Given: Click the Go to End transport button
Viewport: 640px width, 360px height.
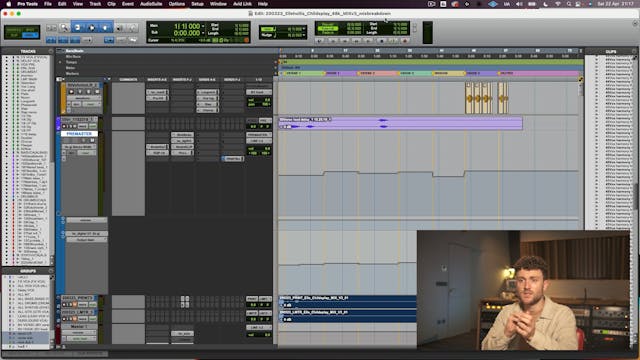Looking at the screenshot, I should 369,41.
